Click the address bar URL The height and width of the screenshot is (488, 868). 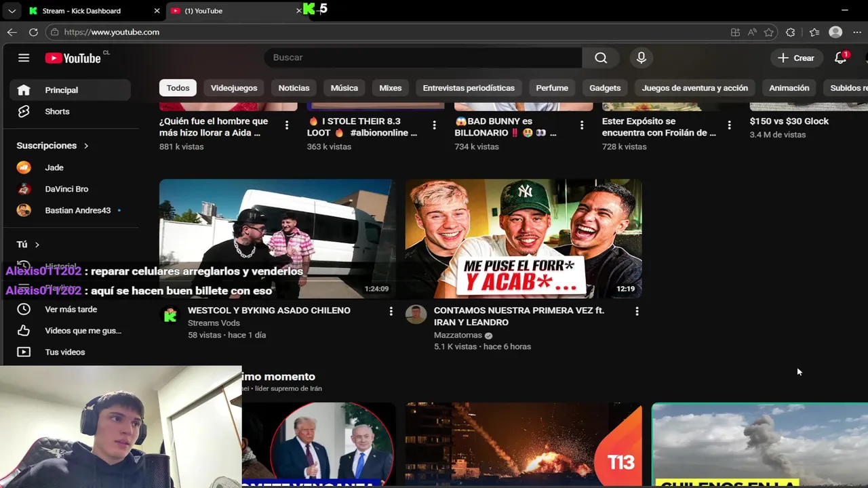click(x=112, y=32)
